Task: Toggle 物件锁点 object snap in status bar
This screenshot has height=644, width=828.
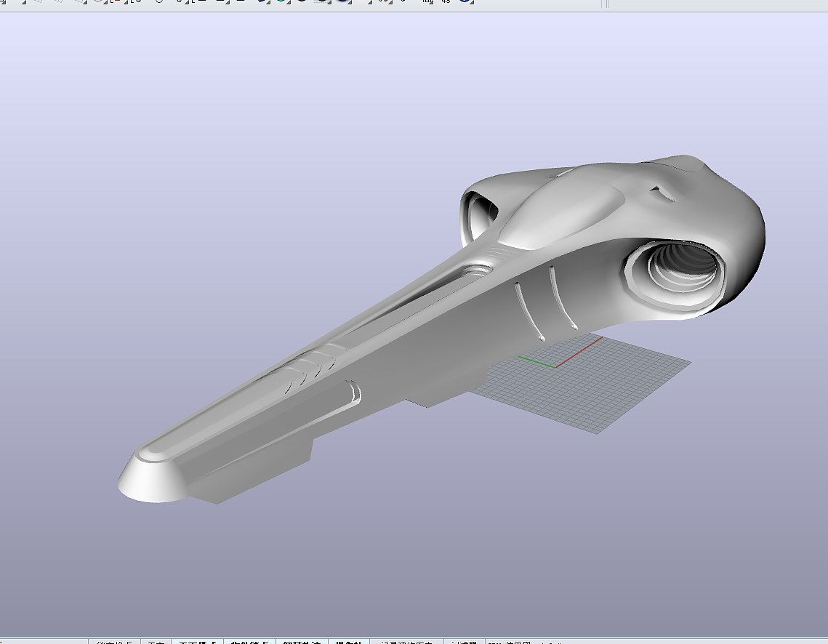Action: click(250, 642)
